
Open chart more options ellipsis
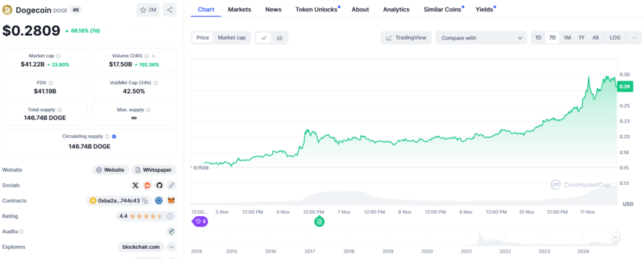(635, 38)
